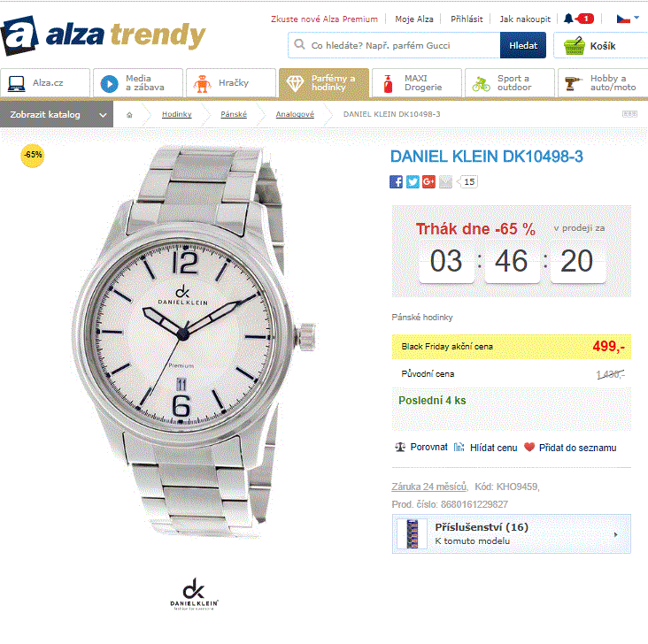Go to home icon in breadcrumb
Image resolution: width=648 pixels, height=644 pixels.
click(129, 115)
